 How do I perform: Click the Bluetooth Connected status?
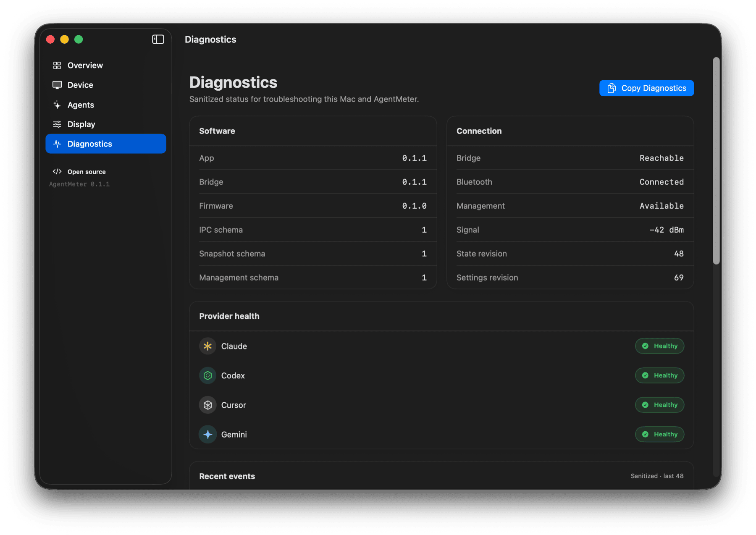point(661,182)
